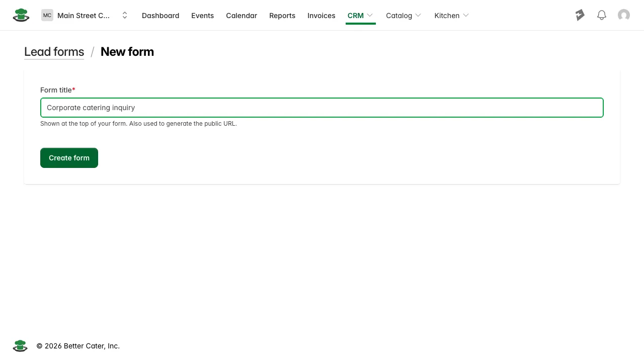
Task: Open the Invoices page
Action: (x=321, y=16)
